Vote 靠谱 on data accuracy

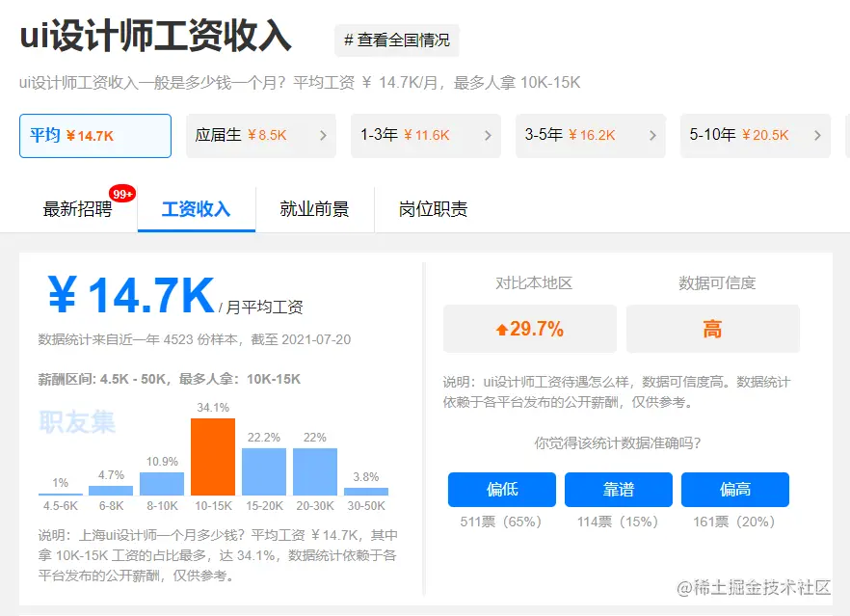[619, 490]
